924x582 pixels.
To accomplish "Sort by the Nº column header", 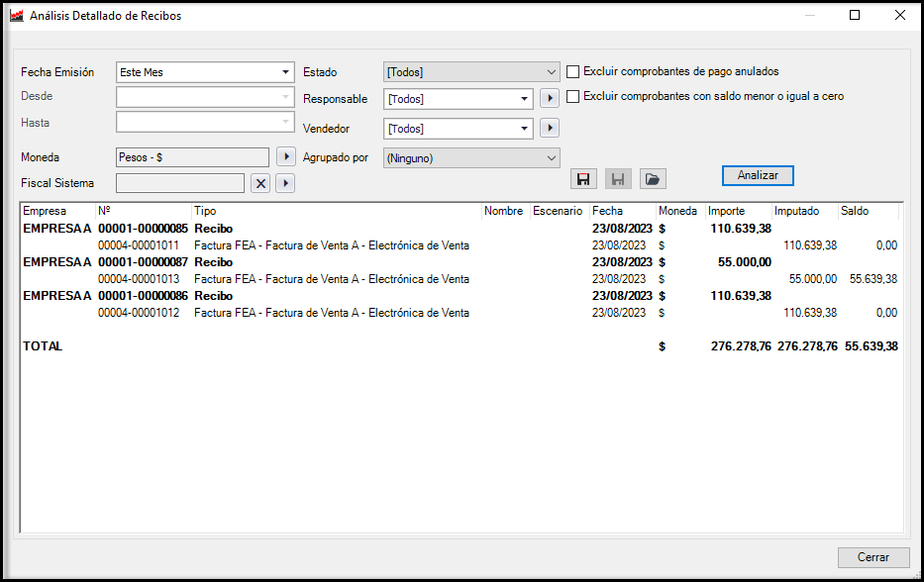I will coord(144,211).
